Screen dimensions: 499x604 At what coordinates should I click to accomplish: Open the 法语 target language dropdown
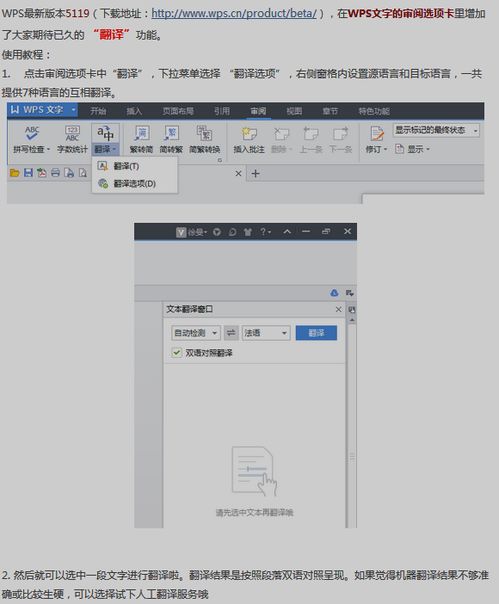[x=266, y=333]
